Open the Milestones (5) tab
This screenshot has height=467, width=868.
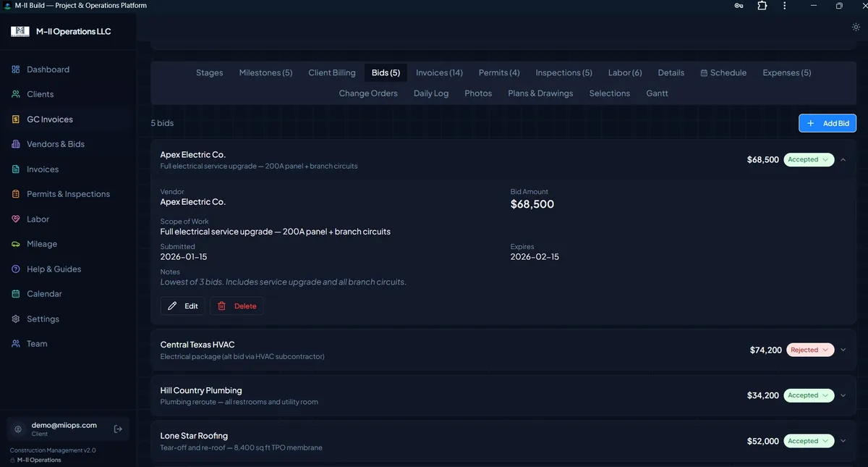point(266,72)
